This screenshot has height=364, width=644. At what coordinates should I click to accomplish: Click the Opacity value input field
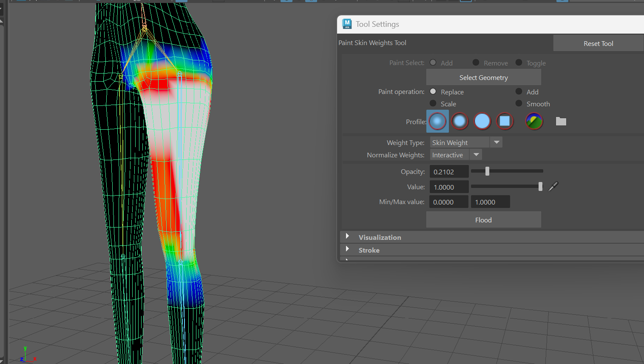point(449,172)
